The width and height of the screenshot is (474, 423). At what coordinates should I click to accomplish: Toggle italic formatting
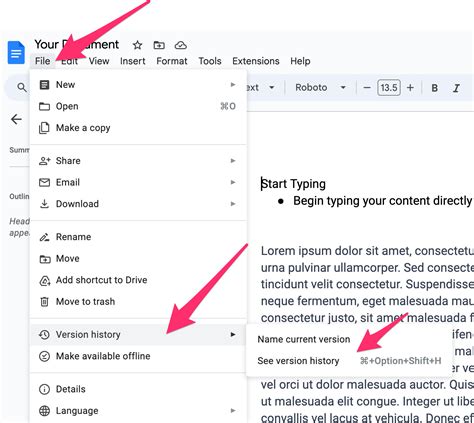tap(456, 88)
